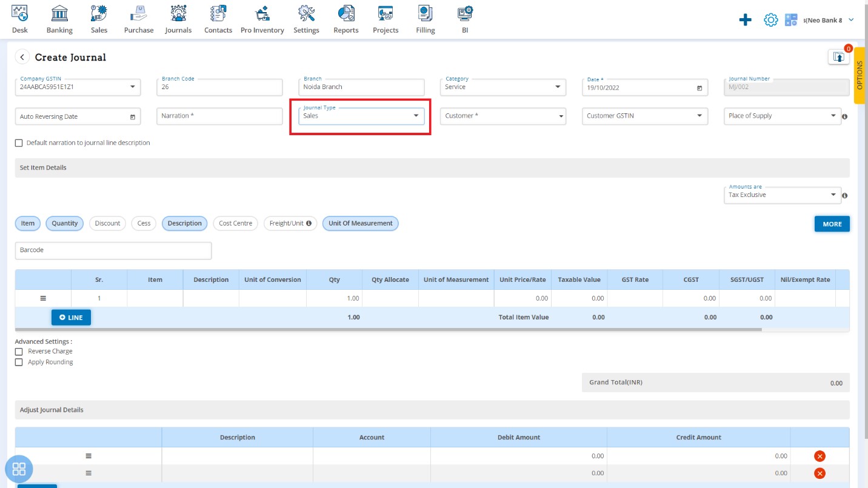The height and width of the screenshot is (488, 868).
Task: Tick the Apply Rounding checkbox
Action: point(19,363)
